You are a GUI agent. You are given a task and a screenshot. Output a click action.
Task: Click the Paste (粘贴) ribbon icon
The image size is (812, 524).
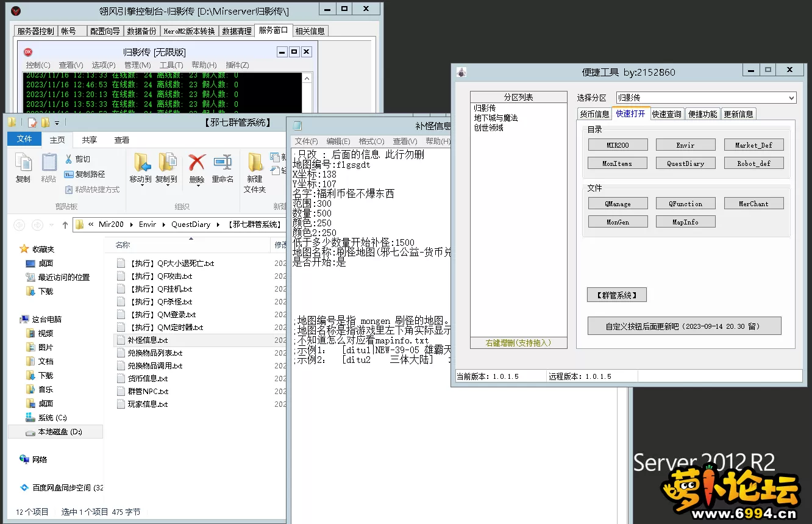49,168
